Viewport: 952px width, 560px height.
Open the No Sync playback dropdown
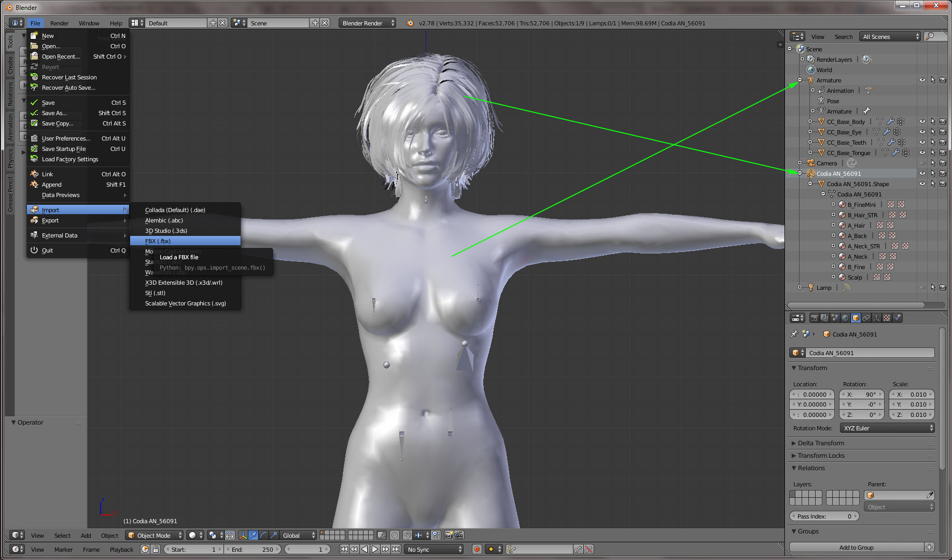pos(434,549)
